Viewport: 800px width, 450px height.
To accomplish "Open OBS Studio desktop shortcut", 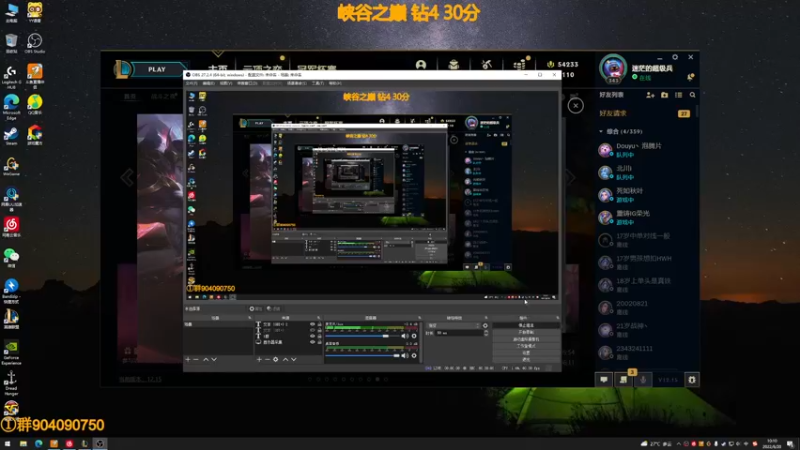I will coord(35,43).
